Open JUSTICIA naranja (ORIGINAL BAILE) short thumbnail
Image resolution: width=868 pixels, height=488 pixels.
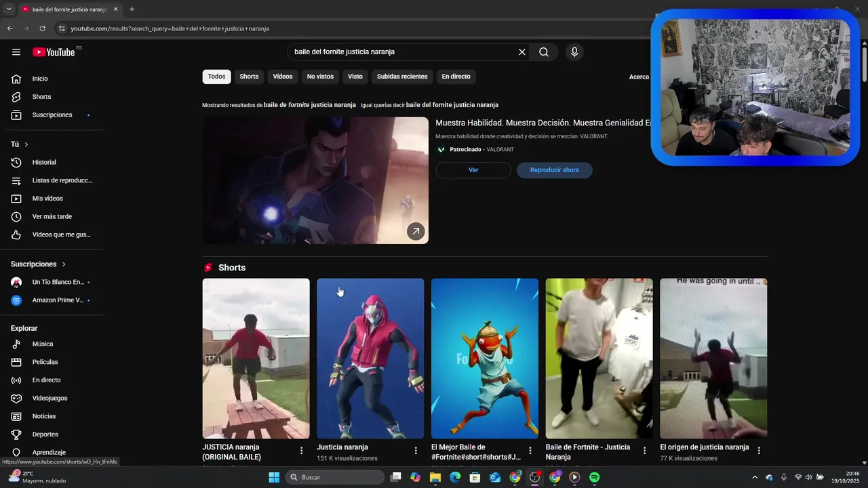[x=256, y=359]
